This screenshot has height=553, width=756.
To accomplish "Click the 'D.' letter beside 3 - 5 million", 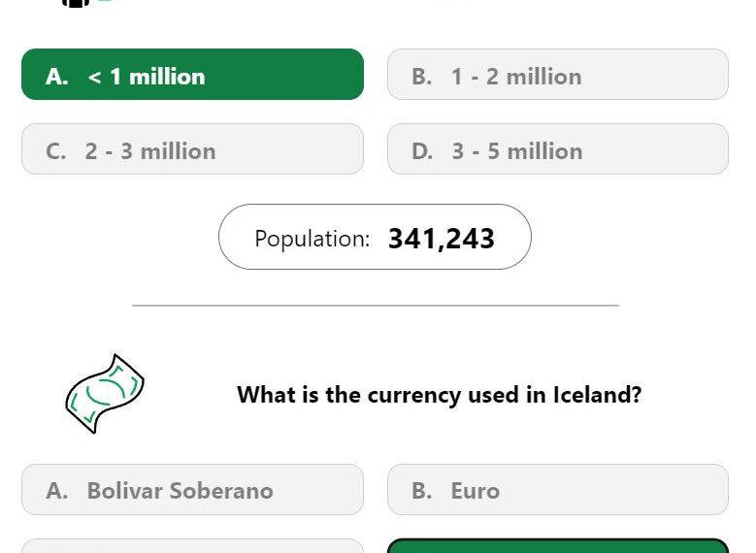I will tap(422, 151).
